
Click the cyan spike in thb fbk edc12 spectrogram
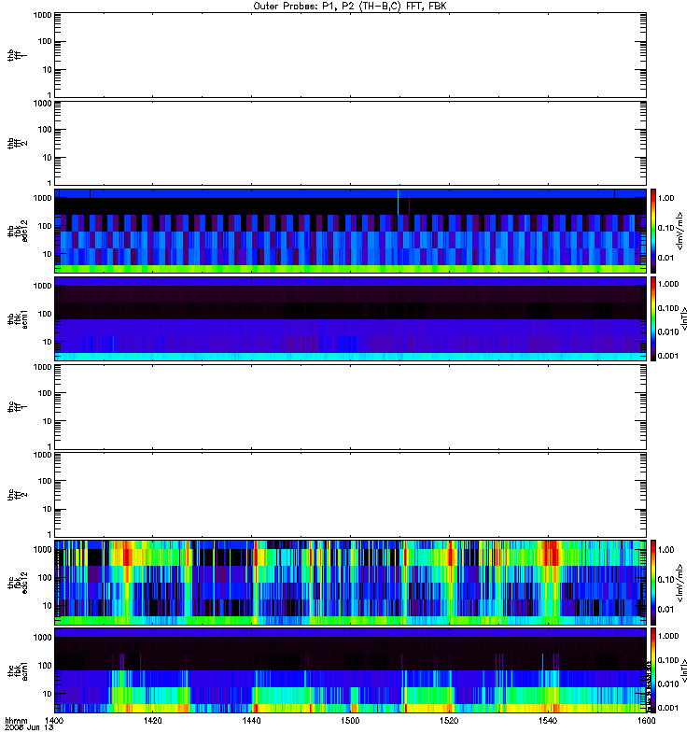[x=399, y=202]
